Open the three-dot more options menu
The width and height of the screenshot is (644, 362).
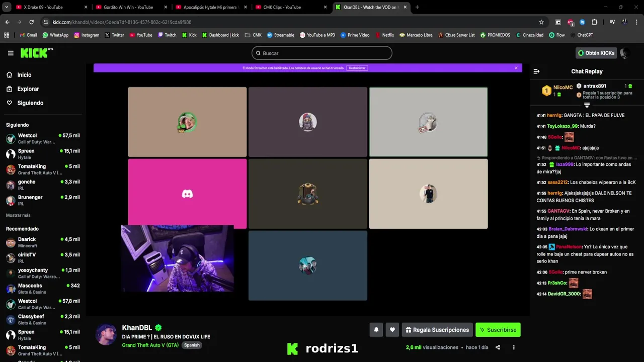(x=514, y=347)
